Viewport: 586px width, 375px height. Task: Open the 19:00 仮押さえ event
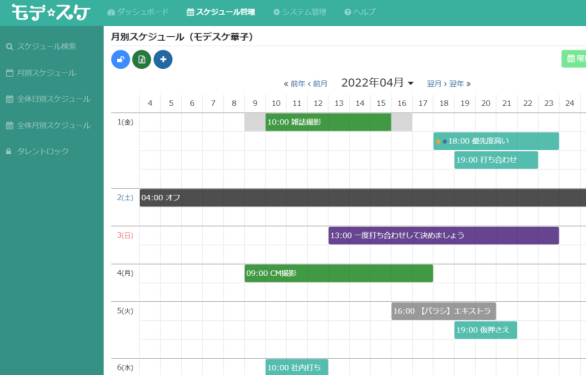coord(485,330)
